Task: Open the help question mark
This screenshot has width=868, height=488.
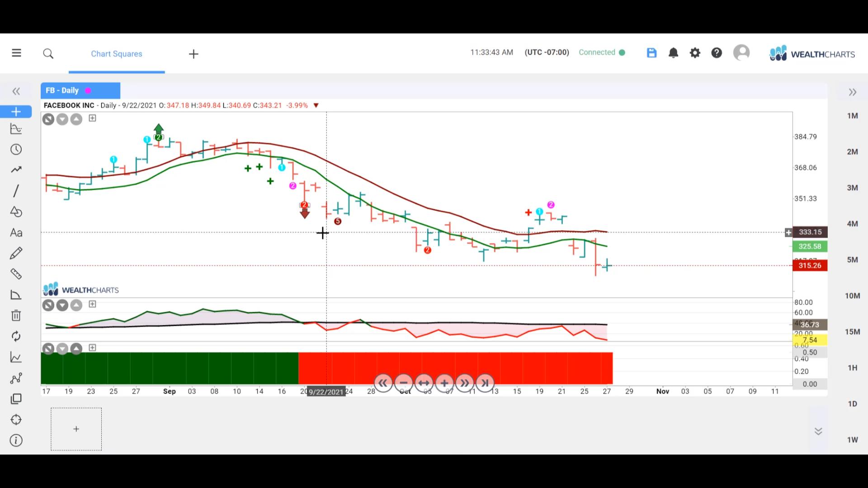Action: [717, 53]
